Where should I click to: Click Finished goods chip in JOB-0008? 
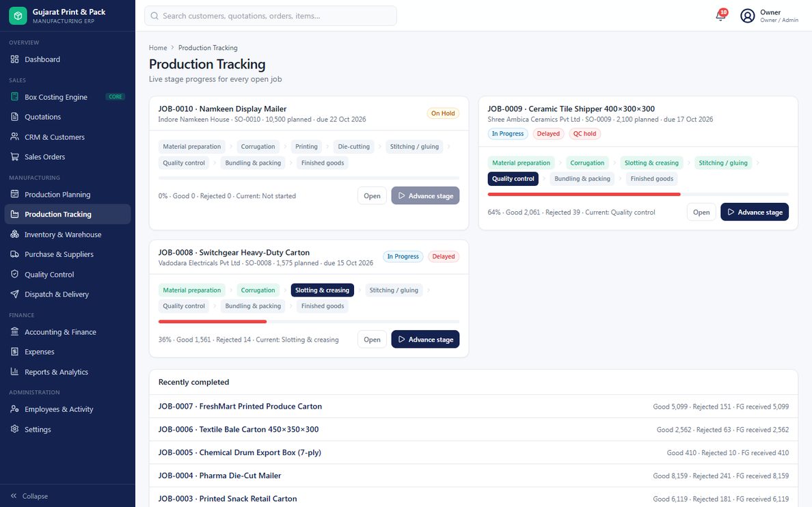[x=323, y=306]
